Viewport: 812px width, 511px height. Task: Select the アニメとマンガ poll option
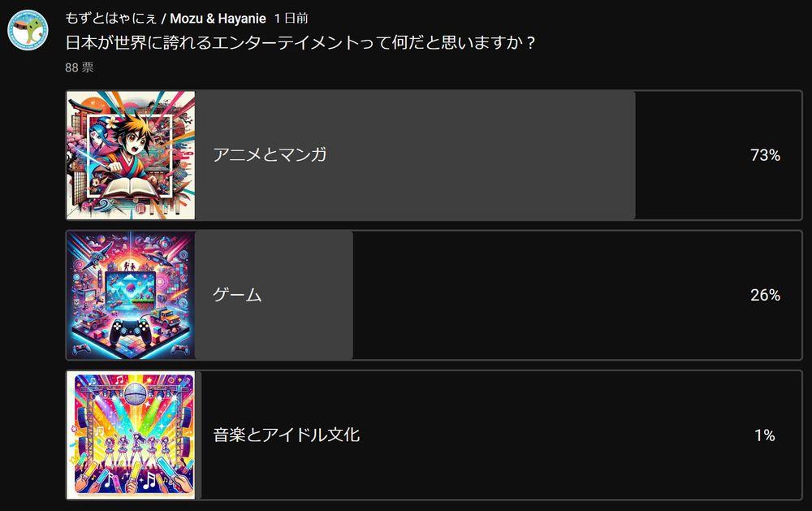(434, 155)
